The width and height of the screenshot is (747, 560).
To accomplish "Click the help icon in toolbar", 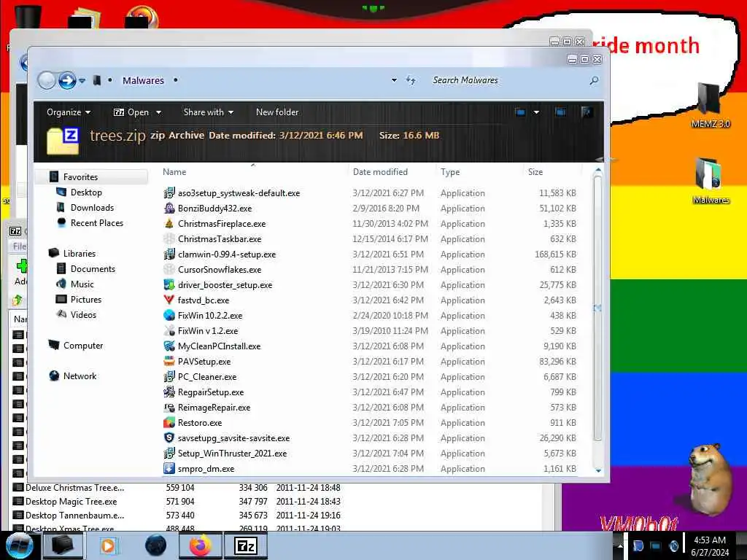I will coord(587,112).
